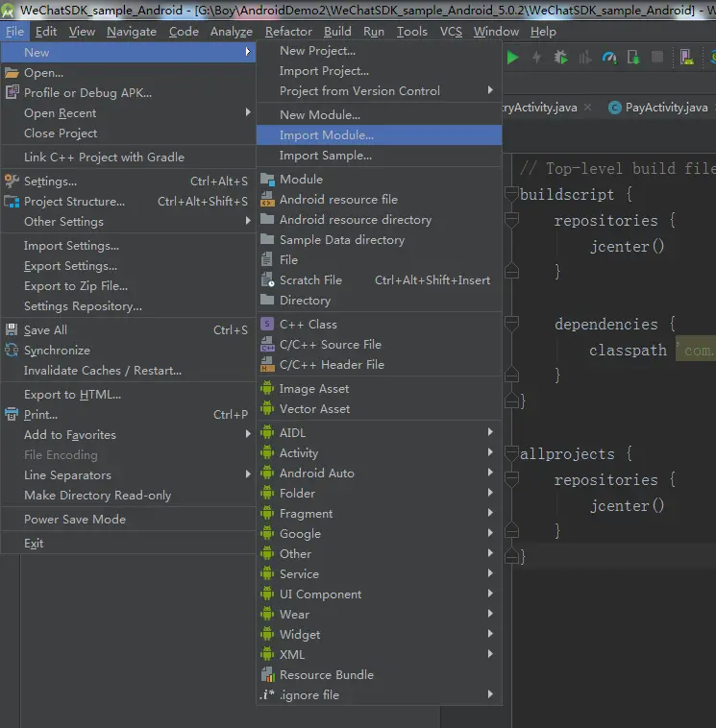Choose Android resource directory entry
This screenshot has width=716, height=728.
pos(379,220)
